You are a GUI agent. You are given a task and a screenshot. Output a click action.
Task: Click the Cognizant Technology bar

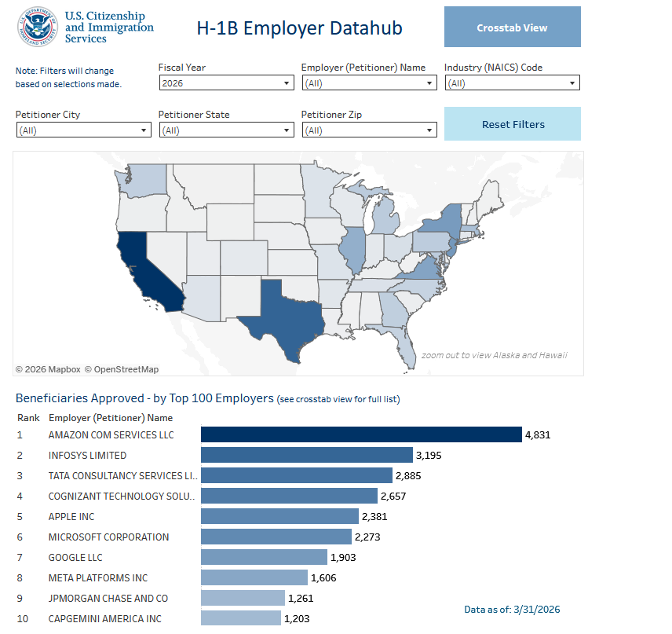[289, 496]
